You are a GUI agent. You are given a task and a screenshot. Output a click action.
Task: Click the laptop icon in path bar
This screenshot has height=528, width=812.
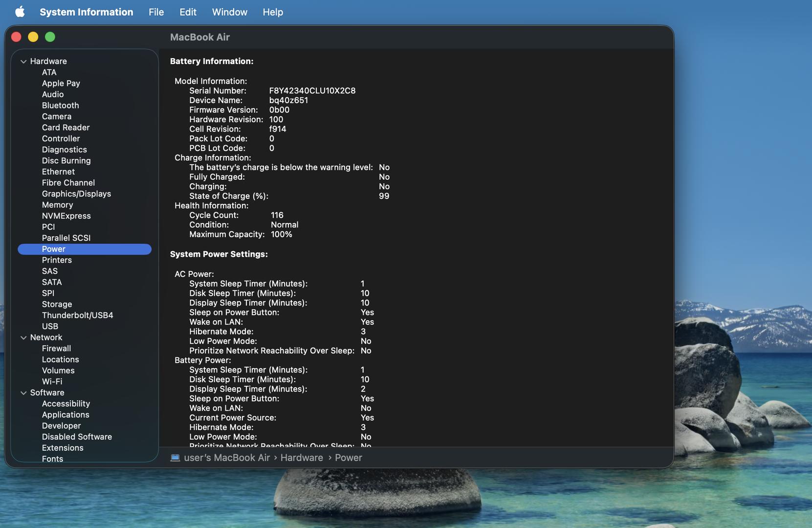[x=175, y=458]
